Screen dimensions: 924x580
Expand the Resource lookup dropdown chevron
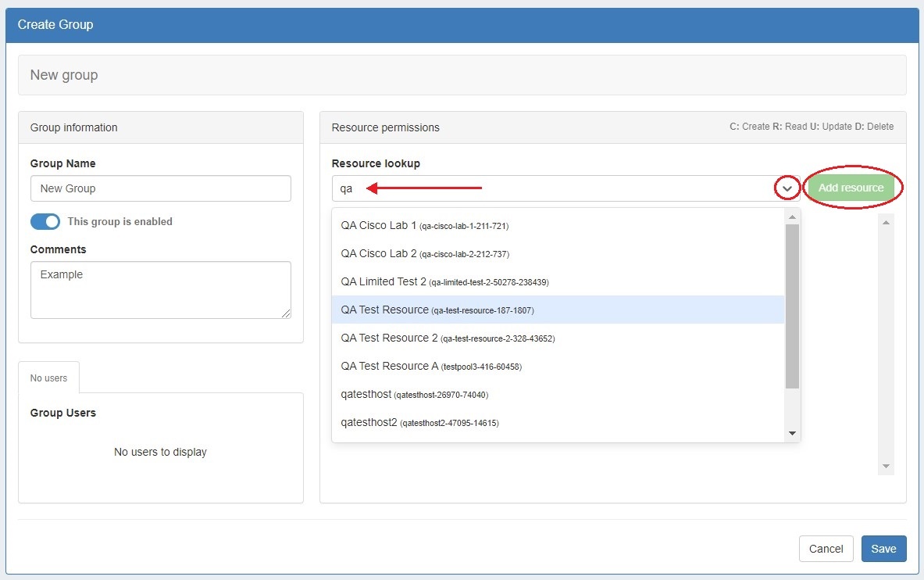coord(787,188)
